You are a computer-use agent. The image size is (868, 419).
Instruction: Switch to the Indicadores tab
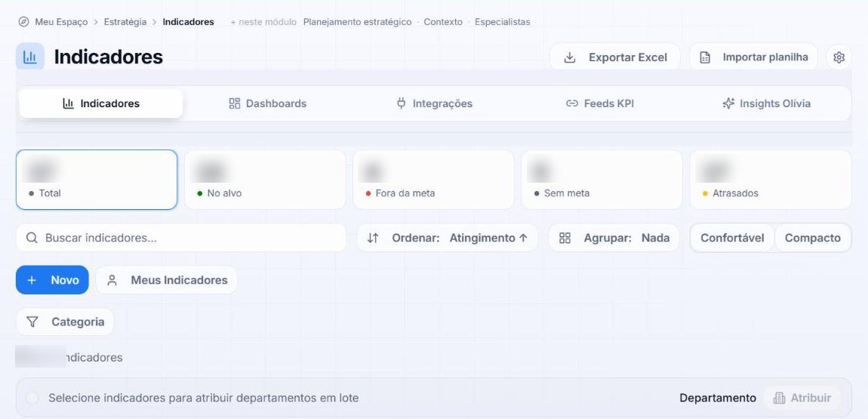pos(101,103)
